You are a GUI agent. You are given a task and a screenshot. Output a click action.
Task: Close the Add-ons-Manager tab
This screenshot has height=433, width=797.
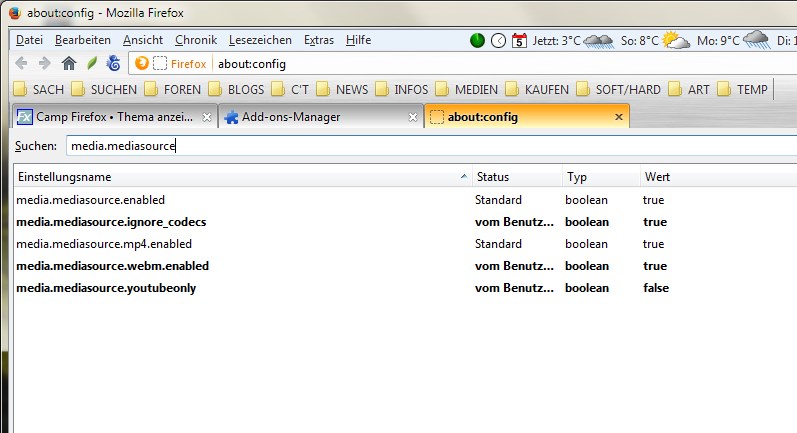click(x=413, y=117)
